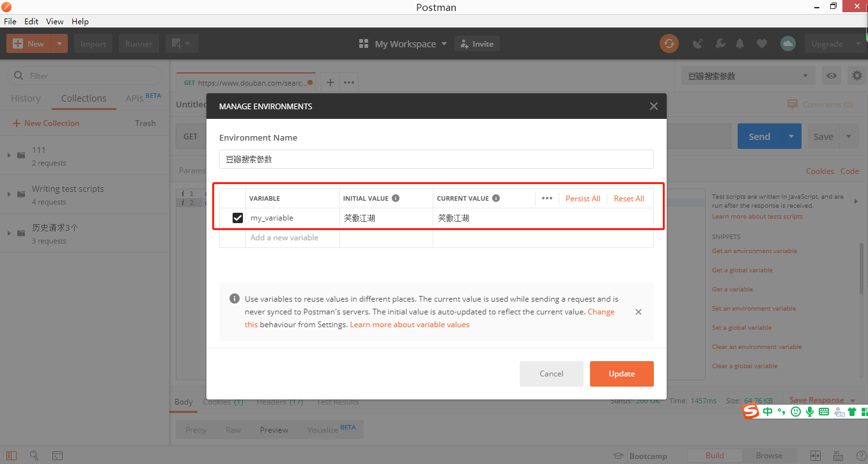Click the collections Filter search box

coord(84,75)
